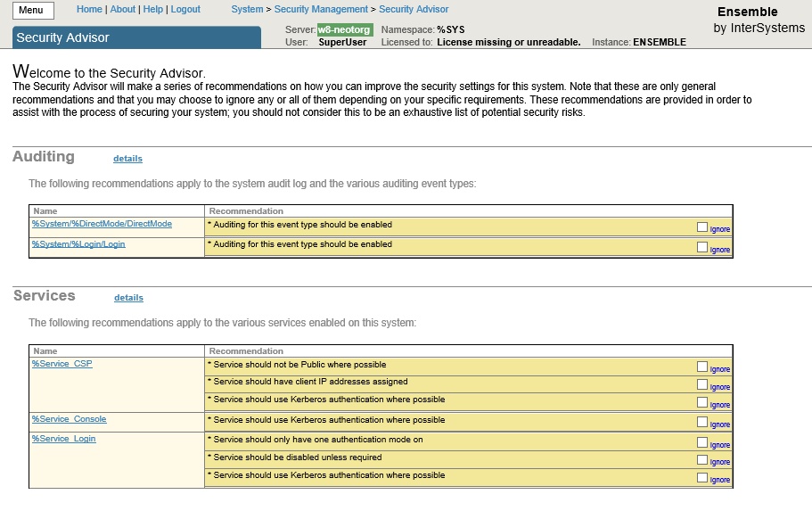Click the %SYS namespace value

[450, 29]
